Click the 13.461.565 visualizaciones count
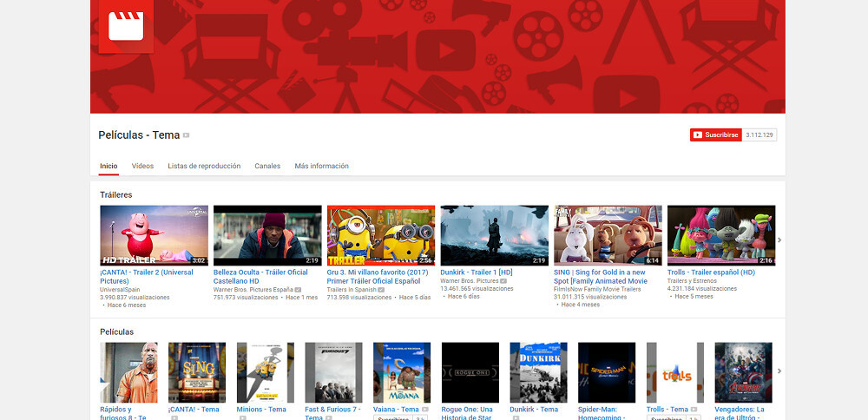Screen dimensions: 868x420 (x=477, y=289)
